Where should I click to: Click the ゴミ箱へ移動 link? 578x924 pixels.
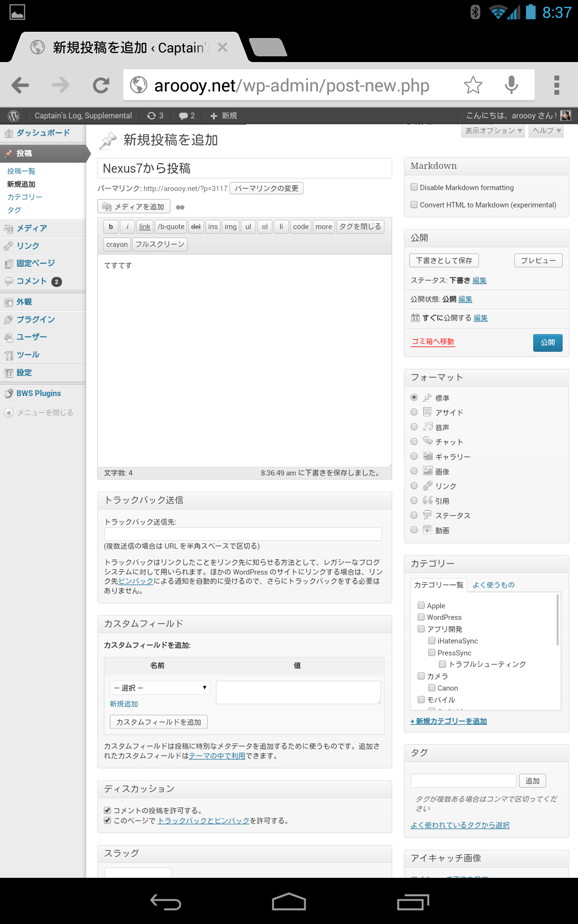click(x=433, y=342)
